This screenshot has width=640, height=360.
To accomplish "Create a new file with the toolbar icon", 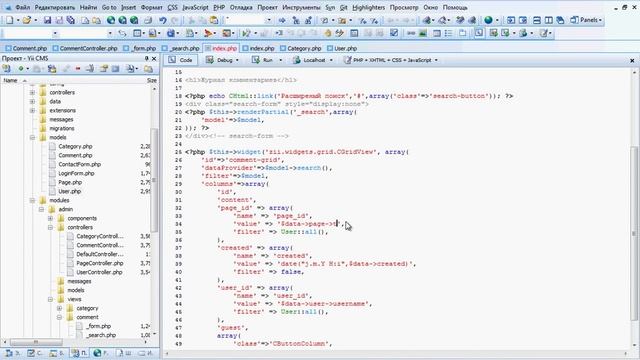I will 9,20.
